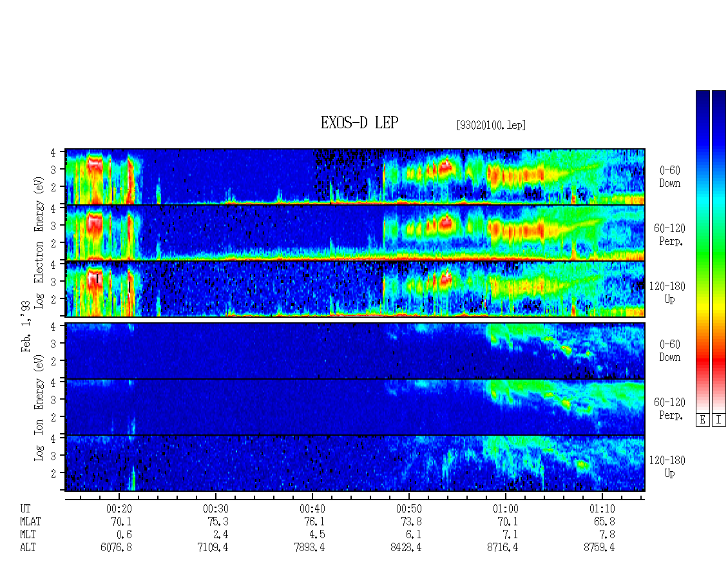The height and width of the screenshot is (564, 728).
Task: Click the MLAT row label
Action: (x=31, y=521)
